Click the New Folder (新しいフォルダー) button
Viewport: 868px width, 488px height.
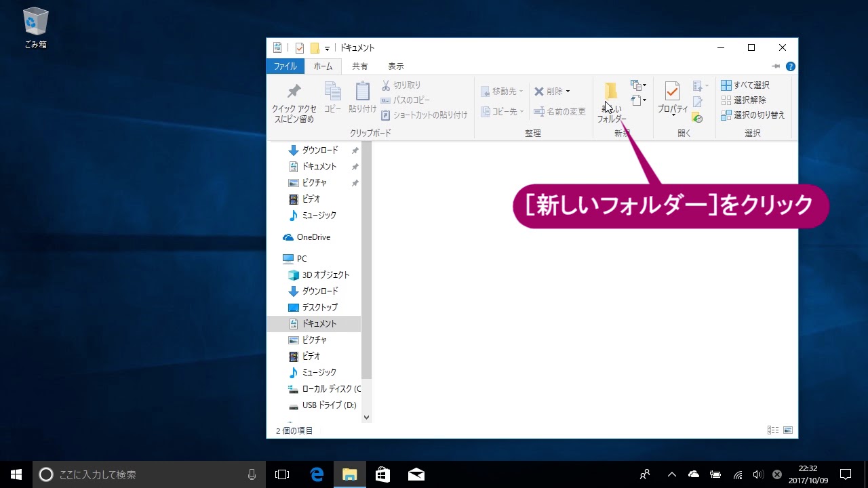pos(612,102)
